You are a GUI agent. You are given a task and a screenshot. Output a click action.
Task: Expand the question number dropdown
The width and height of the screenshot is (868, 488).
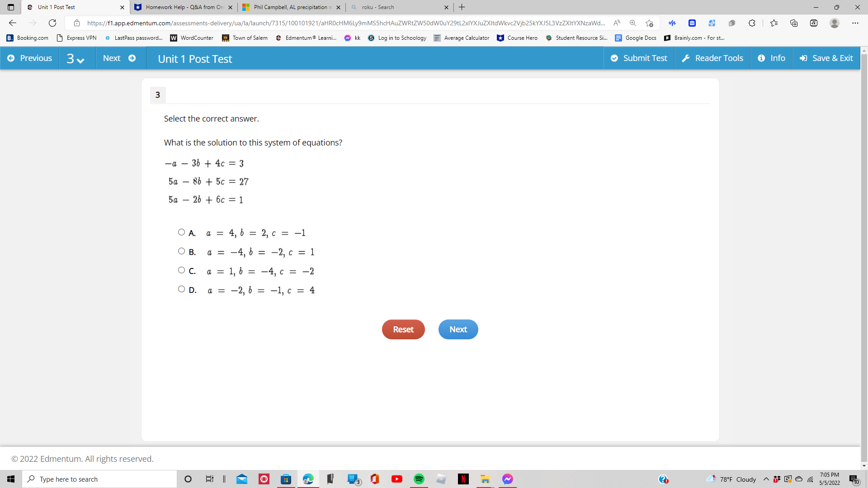[80, 59]
